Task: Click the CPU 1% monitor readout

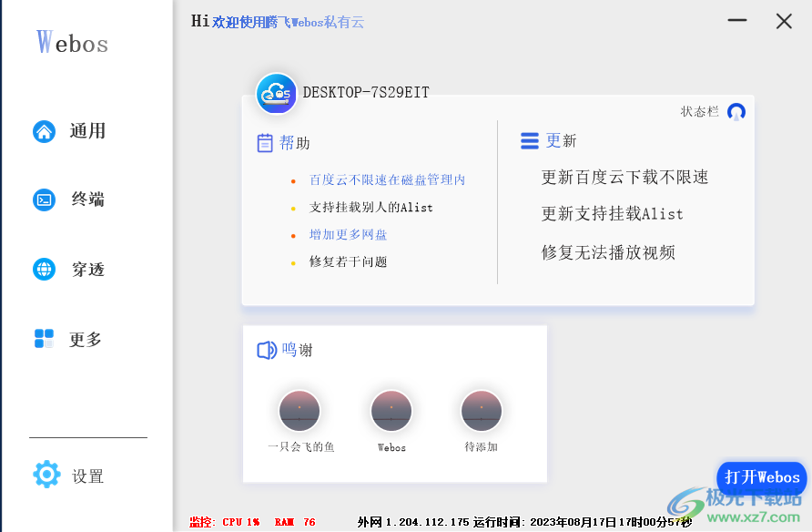Action: (x=241, y=522)
